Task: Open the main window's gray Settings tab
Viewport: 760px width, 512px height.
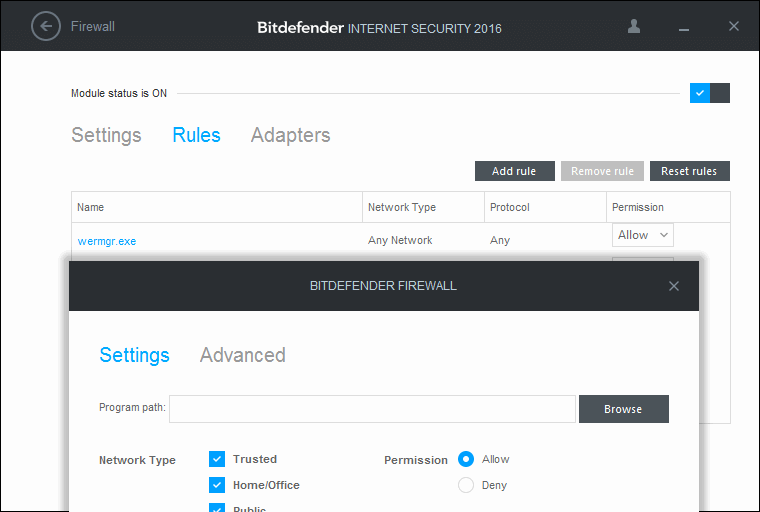Action: (x=106, y=135)
